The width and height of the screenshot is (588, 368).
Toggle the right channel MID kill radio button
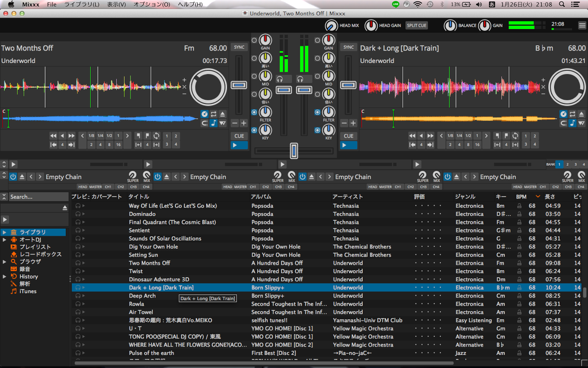pos(318,76)
